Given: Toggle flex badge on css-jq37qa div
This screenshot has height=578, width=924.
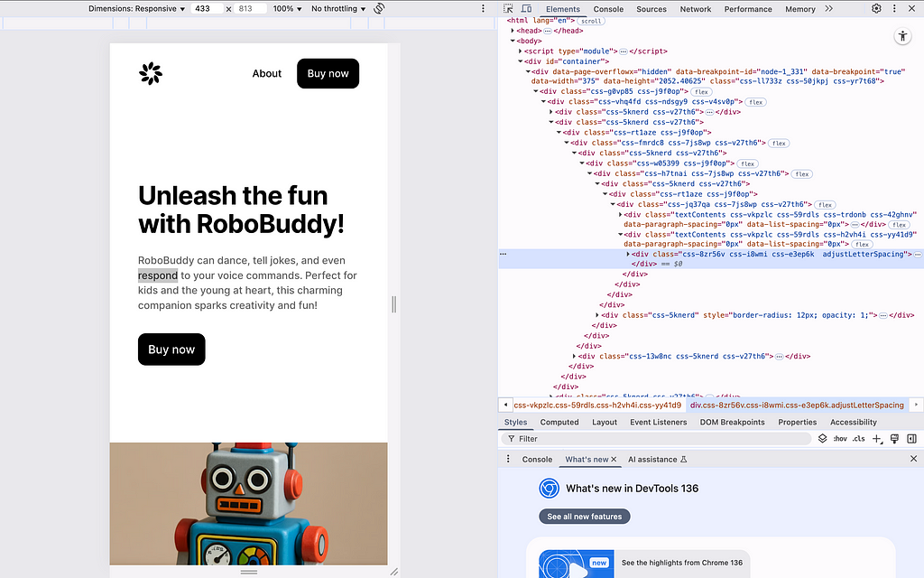Looking at the screenshot, I should (x=825, y=205).
